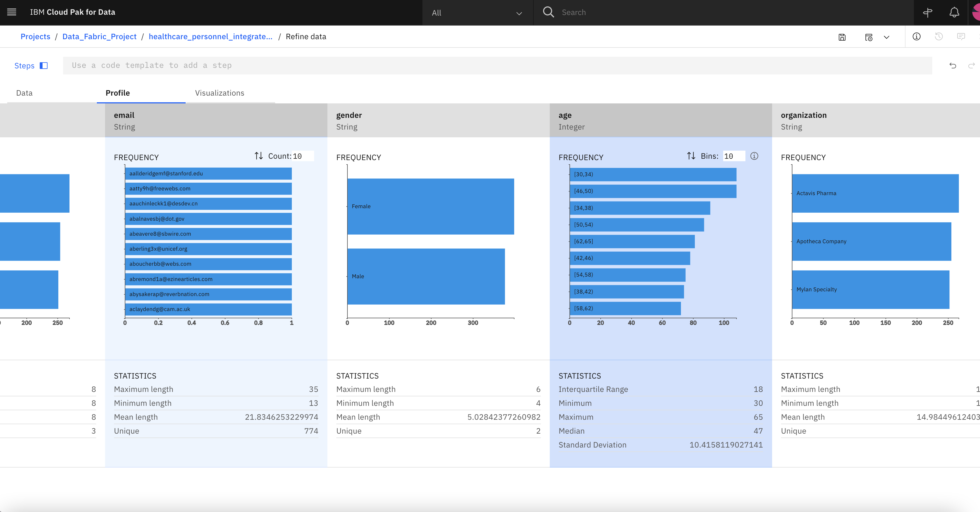This screenshot has width=980, height=512.
Task: Sort the email frequency chart
Action: pos(259,156)
